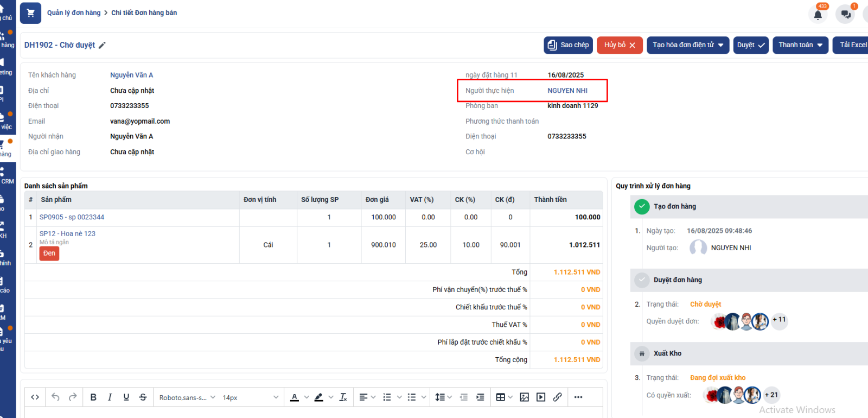Viewport: 868px width, 418px height.
Task: Apply strikethrough formatting
Action: 143,397
